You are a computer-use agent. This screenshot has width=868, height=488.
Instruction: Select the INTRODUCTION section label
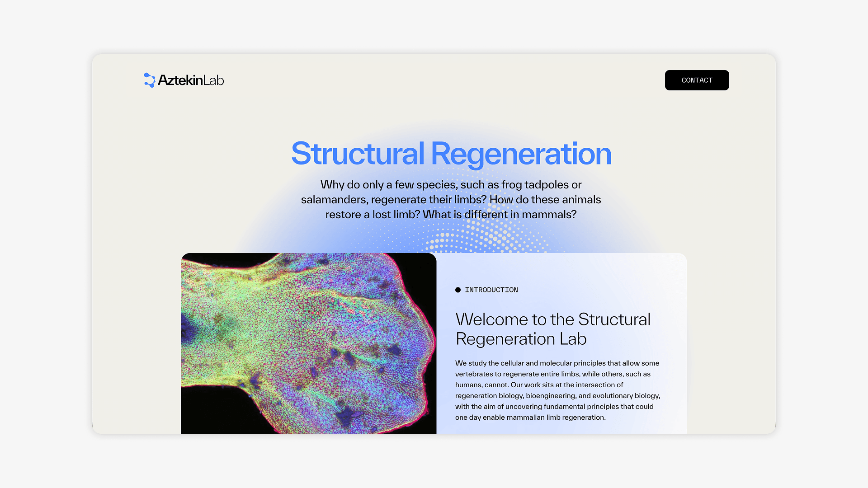[491, 290]
